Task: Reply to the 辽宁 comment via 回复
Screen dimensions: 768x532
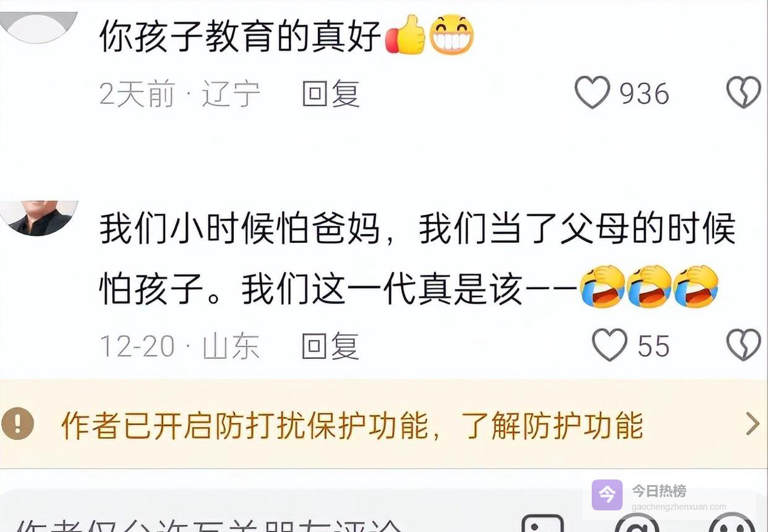Action: (x=330, y=94)
